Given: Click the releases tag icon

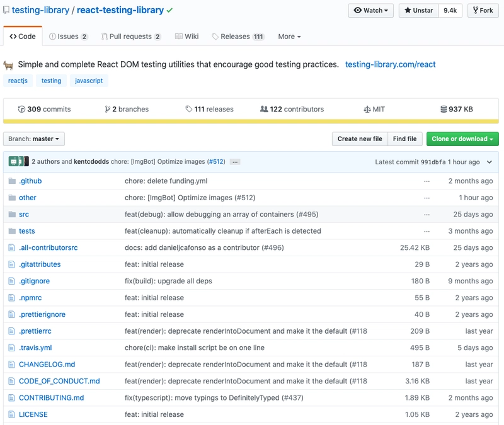Looking at the screenshot, I should coord(189,110).
